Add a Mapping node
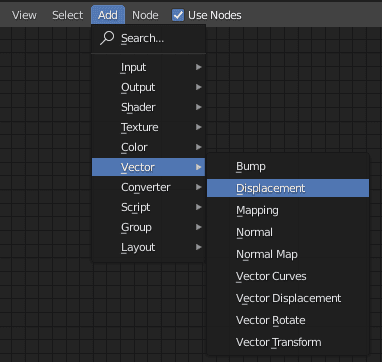 point(288,210)
